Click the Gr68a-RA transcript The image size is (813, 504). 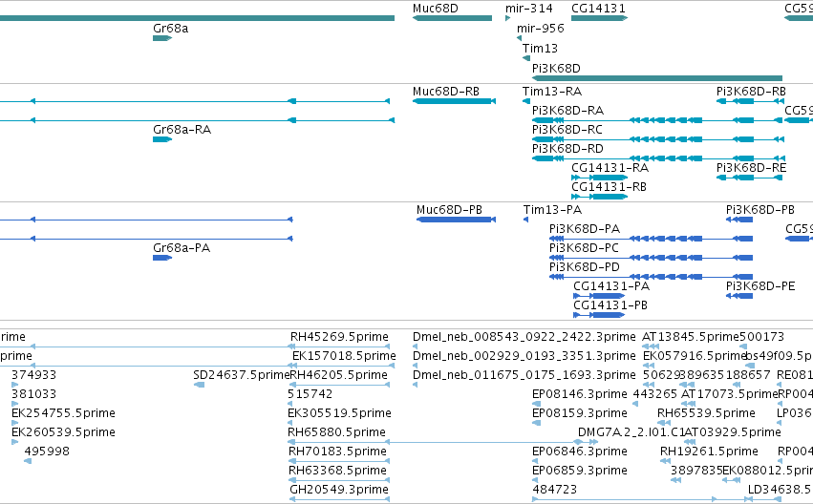point(162,139)
